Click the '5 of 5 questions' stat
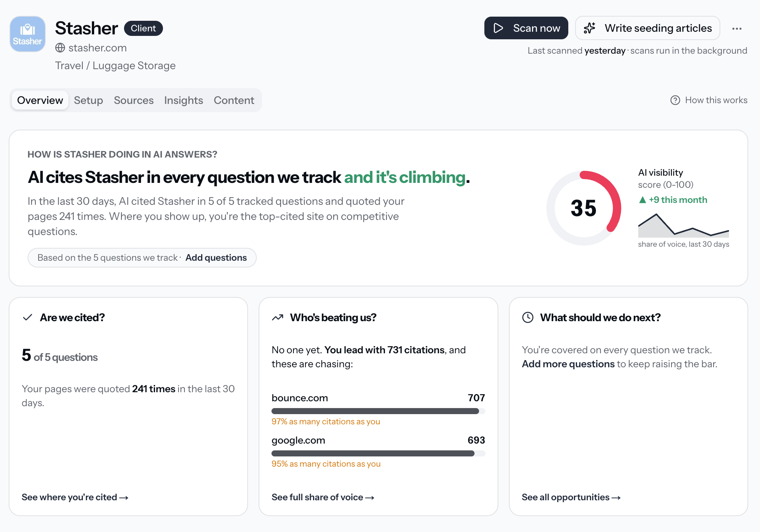 (x=60, y=356)
